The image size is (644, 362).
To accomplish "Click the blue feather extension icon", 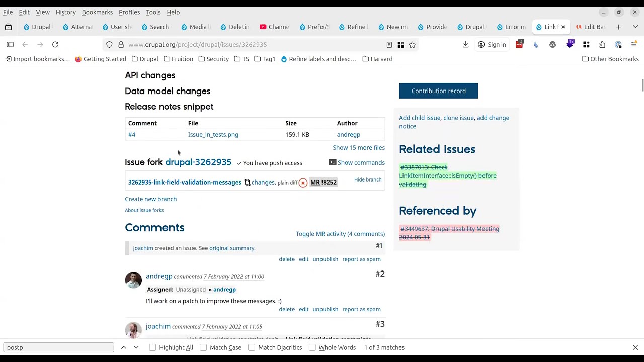I will coord(536,45).
